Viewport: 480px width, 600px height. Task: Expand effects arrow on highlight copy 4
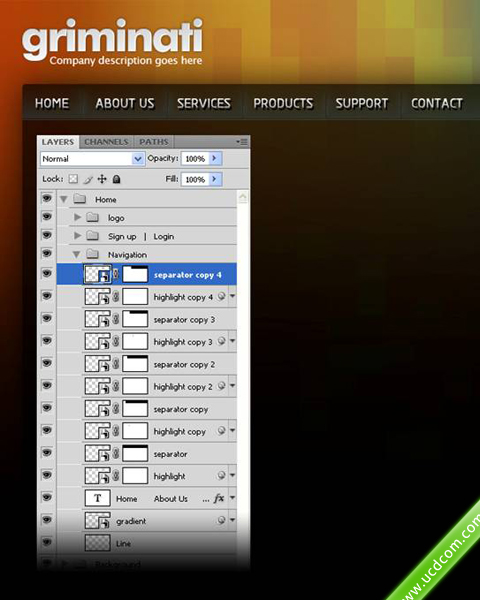click(232, 296)
